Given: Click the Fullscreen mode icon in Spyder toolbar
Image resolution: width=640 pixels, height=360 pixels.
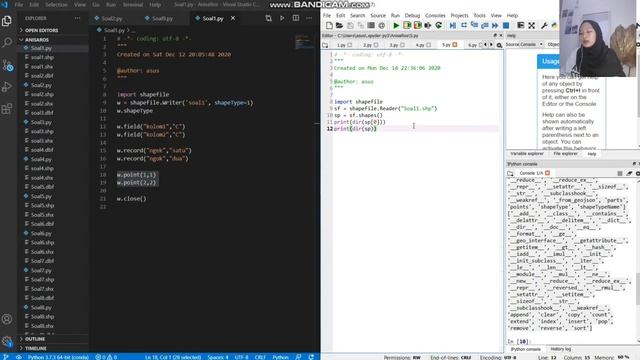Looking at the screenshot, I should 531,25.
